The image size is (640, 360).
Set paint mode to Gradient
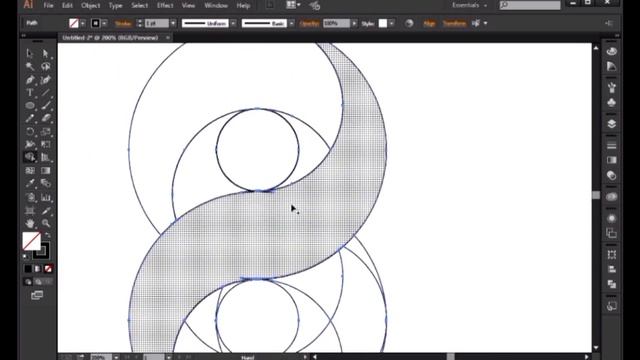point(38,269)
